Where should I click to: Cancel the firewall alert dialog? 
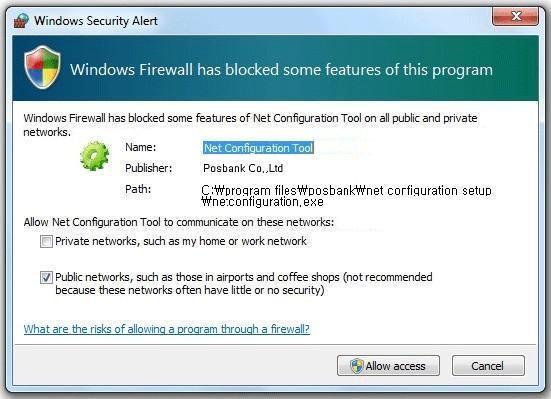point(488,366)
